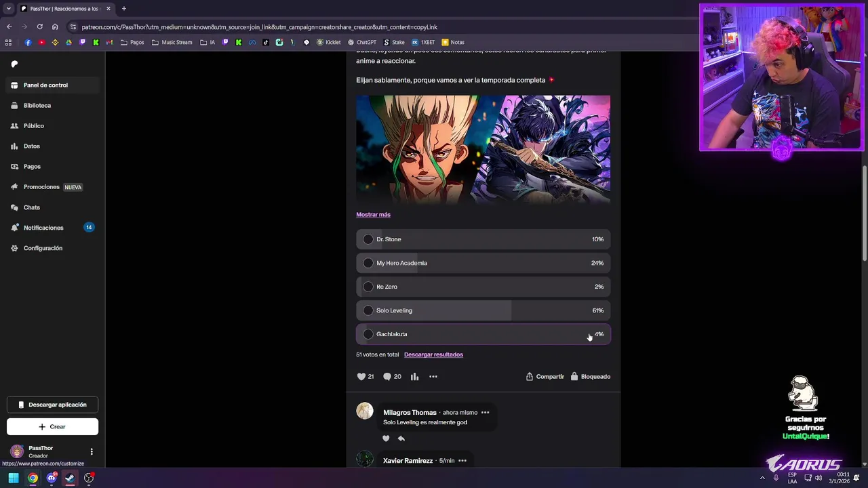Expand post text with Mostrar más
The height and width of the screenshot is (488, 868).
tap(373, 215)
